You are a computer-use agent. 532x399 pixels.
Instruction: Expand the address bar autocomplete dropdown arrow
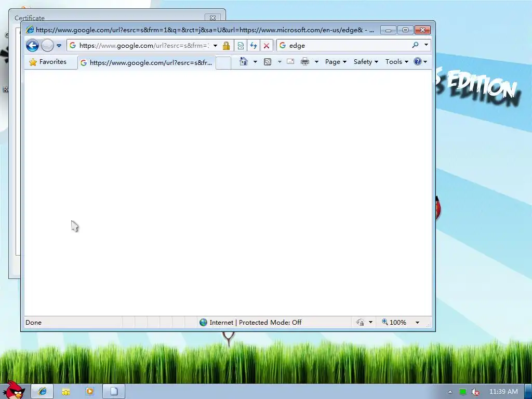point(215,46)
